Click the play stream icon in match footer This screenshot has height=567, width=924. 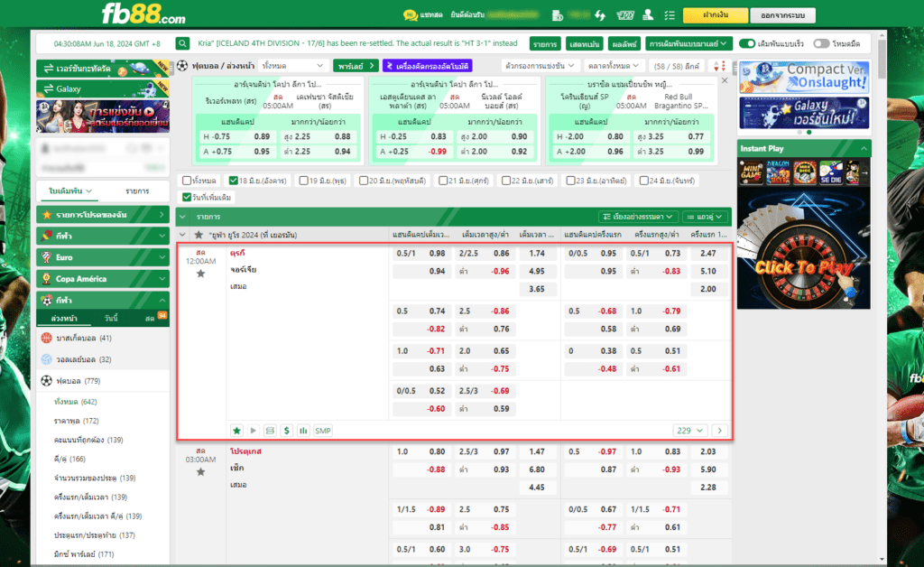pyautogui.click(x=254, y=431)
